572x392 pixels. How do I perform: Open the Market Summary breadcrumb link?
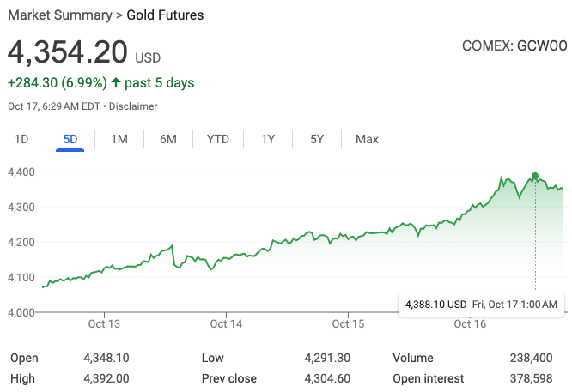[60, 15]
